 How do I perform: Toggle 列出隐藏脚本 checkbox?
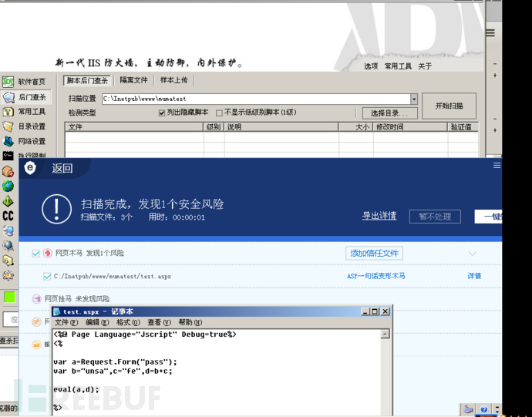[x=162, y=113]
